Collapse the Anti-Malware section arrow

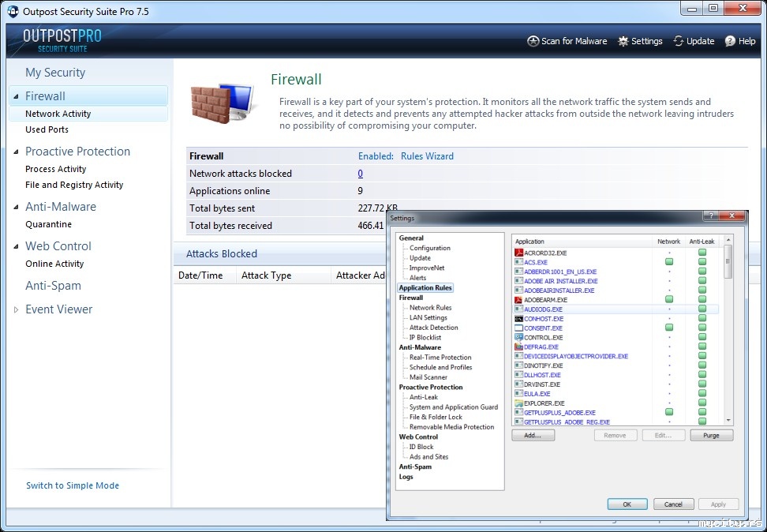coord(16,207)
